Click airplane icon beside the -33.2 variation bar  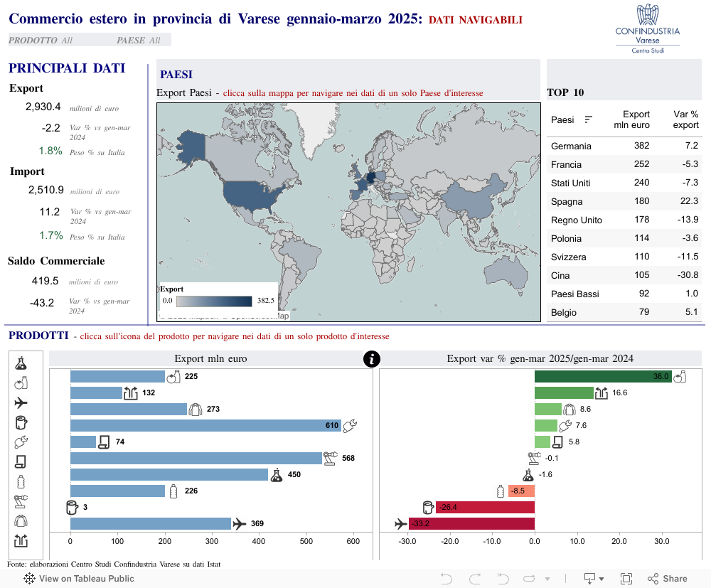click(x=401, y=523)
